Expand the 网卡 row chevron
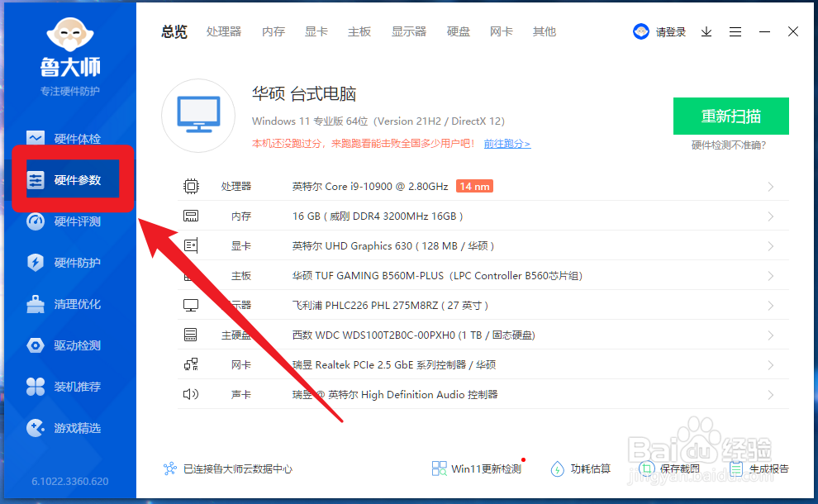The image size is (818, 504). 771,365
